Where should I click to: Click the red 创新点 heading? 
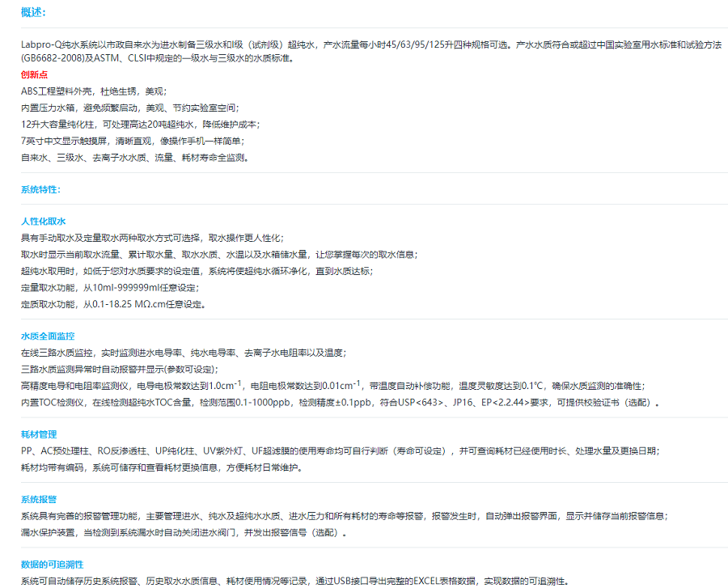pos(34,74)
